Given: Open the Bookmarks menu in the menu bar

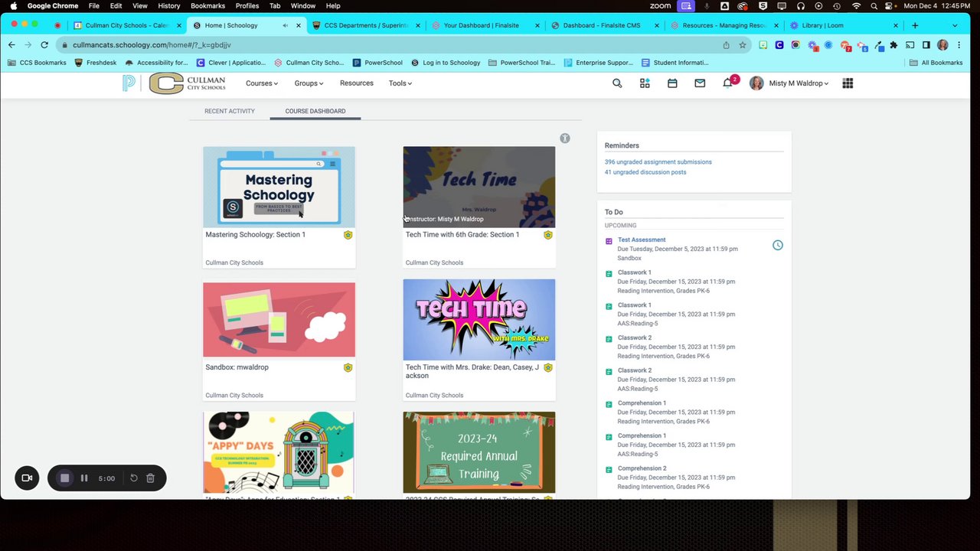Looking at the screenshot, I should coord(207,6).
